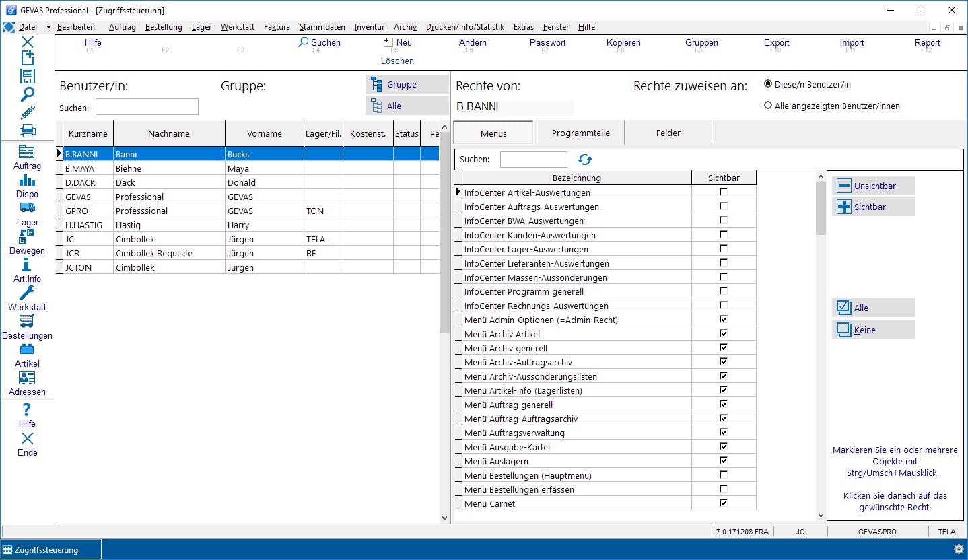Click the Export F10 toolbar item

(776, 42)
